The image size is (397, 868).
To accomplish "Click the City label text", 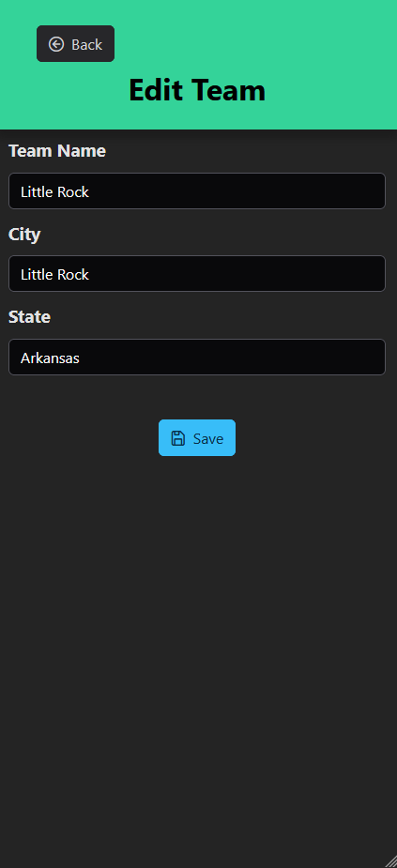I will pos(24,235).
